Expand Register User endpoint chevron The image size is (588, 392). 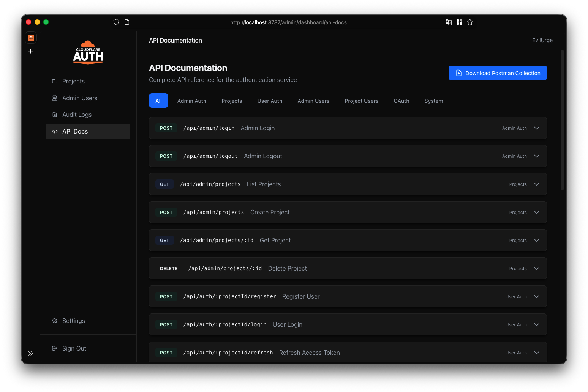pos(537,296)
